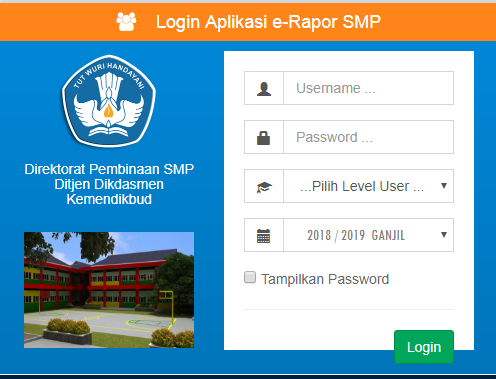The width and height of the screenshot is (496, 379).
Task: Click the user silhouette icon beside Username
Action: (x=264, y=89)
